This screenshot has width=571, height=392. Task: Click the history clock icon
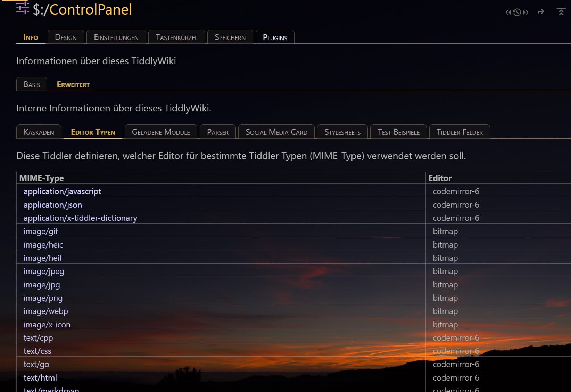pos(517,12)
